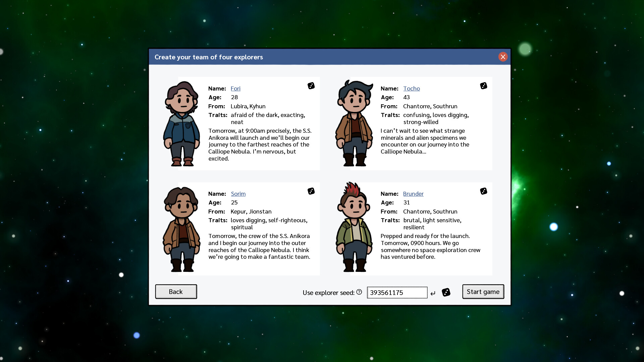644x362 pixels.
Task: Randomize Brunder's character with the dice icon
Action: click(483, 191)
